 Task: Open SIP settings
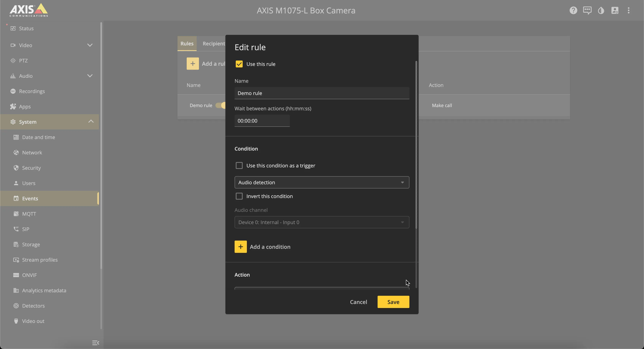point(49,229)
